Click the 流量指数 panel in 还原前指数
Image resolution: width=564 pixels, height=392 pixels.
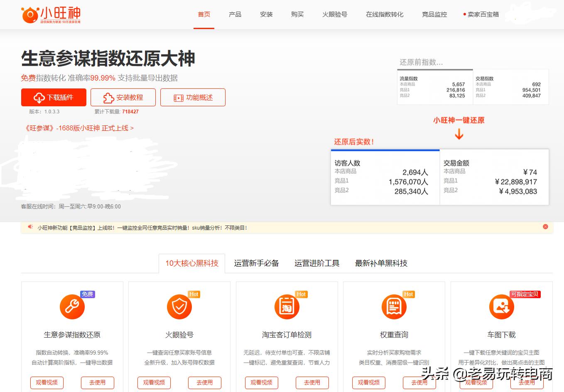point(435,87)
